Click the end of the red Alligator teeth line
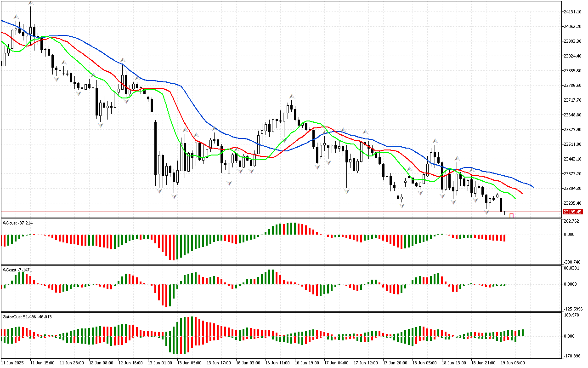588x368 pixels. click(x=523, y=193)
